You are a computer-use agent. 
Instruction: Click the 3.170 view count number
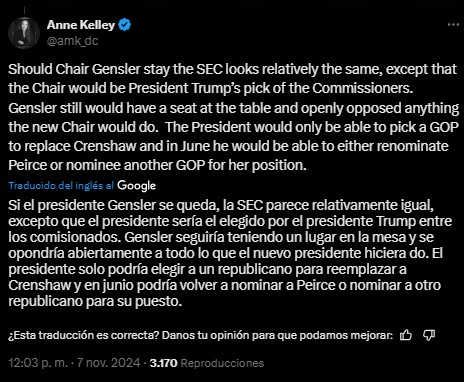coord(163,363)
